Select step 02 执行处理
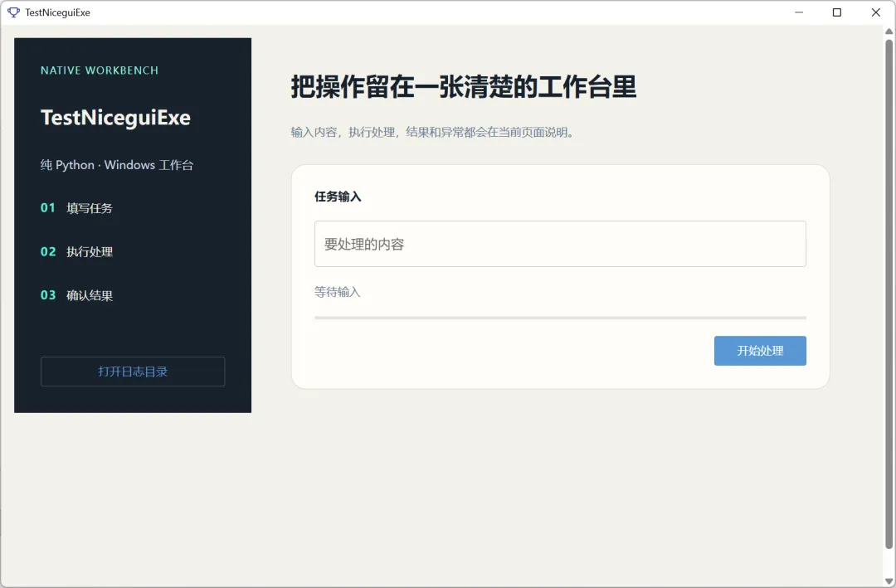The height and width of the screenshot is (588, 896). tap(76, 251)
